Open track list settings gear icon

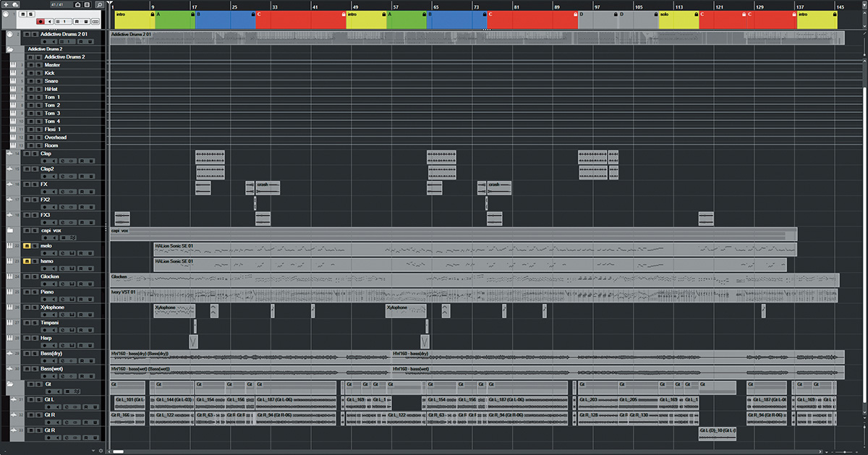pyautogui.click(x=101, y=451)
